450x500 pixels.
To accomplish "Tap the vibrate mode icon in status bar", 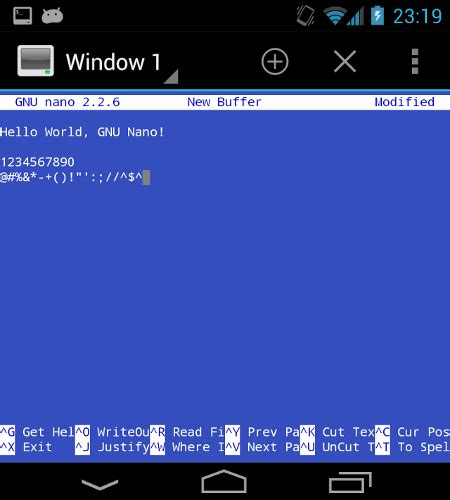I will click(x=305, y=16).
